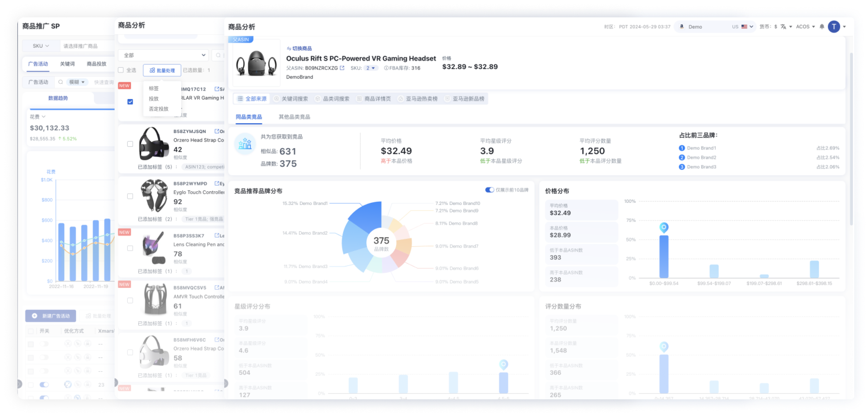Click the notification bell icon

[821, 27]
